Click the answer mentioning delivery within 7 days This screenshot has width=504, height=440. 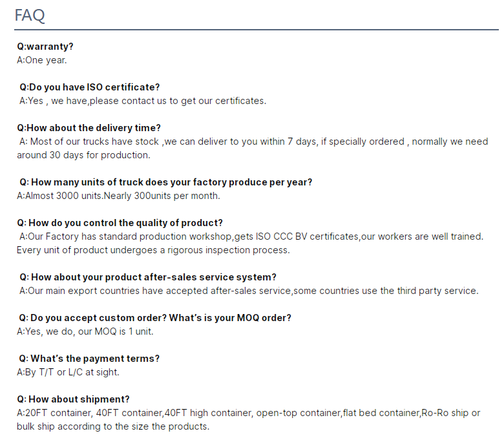252,141
